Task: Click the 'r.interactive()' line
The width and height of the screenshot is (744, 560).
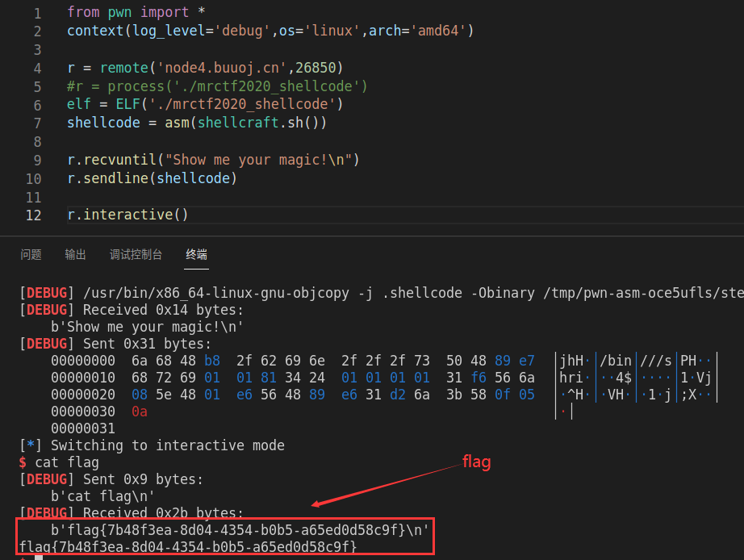Action: click(x=127, y=215)
